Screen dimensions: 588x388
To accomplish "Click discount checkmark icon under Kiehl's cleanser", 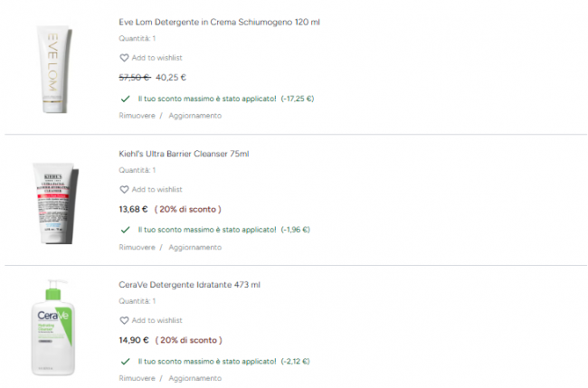I will tap(124, 230).
